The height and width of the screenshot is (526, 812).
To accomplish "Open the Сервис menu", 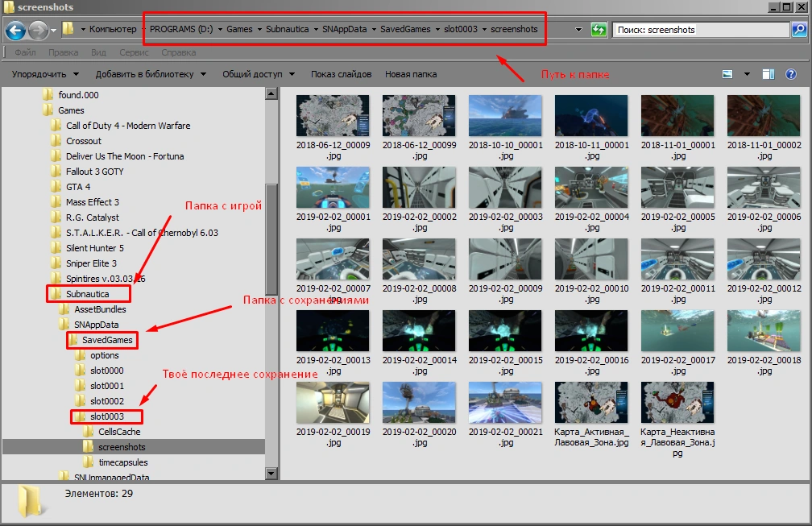I will coord(134,52).
